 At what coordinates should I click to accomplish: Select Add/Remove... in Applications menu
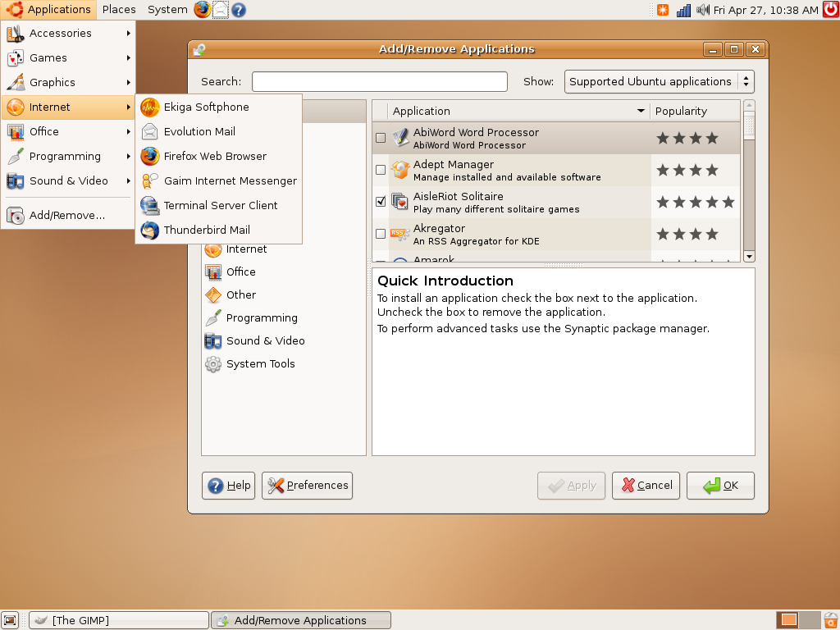point(66,215)
